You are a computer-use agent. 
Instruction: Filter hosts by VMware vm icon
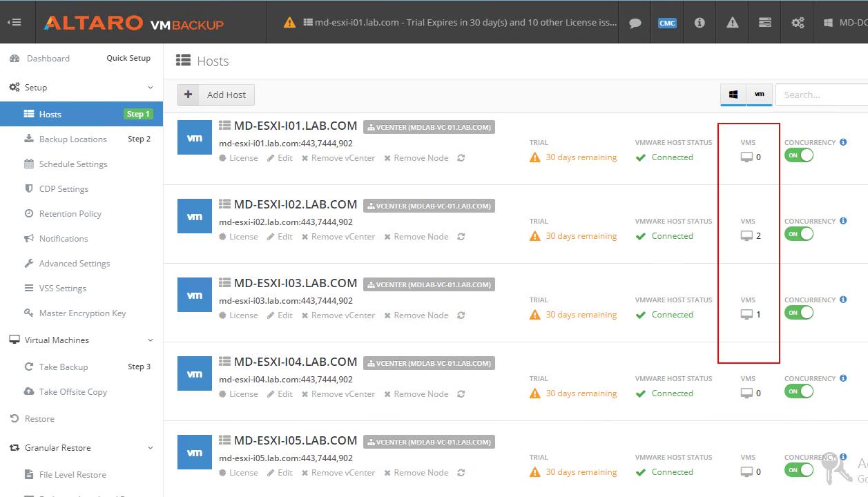tap(760, 95)
